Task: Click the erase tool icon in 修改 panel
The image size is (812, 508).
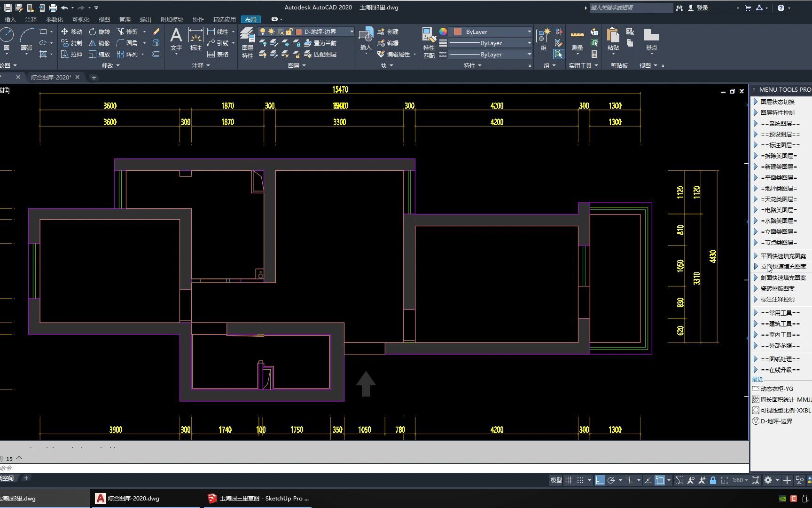Action: coord(156,32)
